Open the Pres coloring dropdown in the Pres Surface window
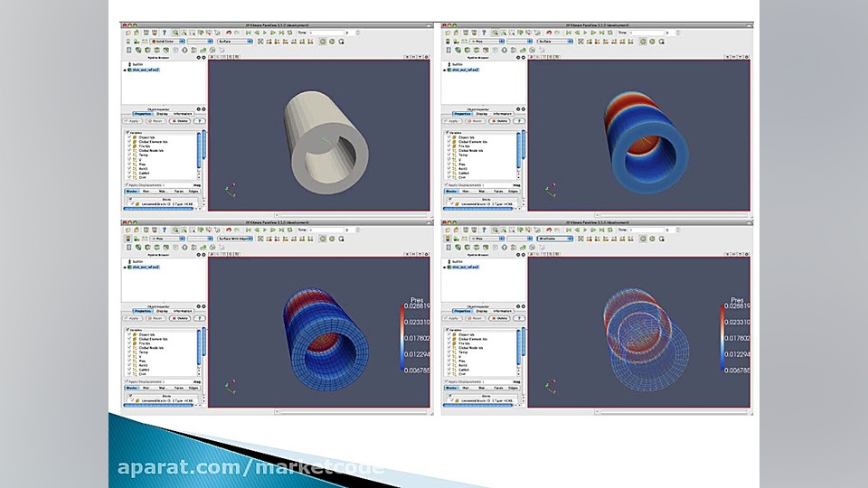Viewport: 868px width, 488px height. (487, 42)
